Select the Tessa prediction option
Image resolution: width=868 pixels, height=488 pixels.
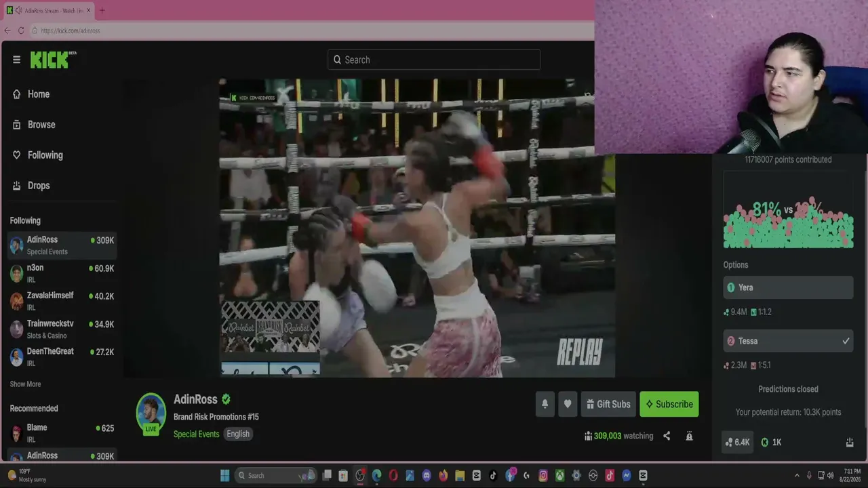pos(788,341)
